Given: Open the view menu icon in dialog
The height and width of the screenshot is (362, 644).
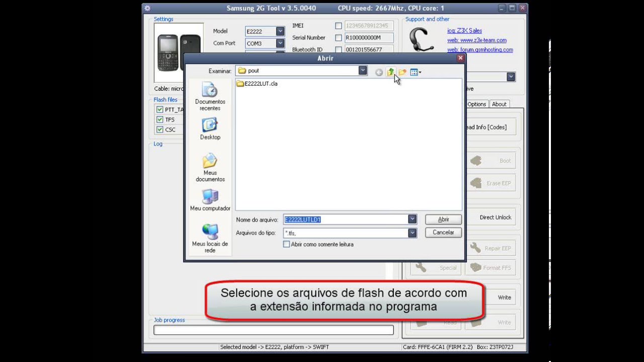Looking at the screenshot, I should (x=416, y=72).
